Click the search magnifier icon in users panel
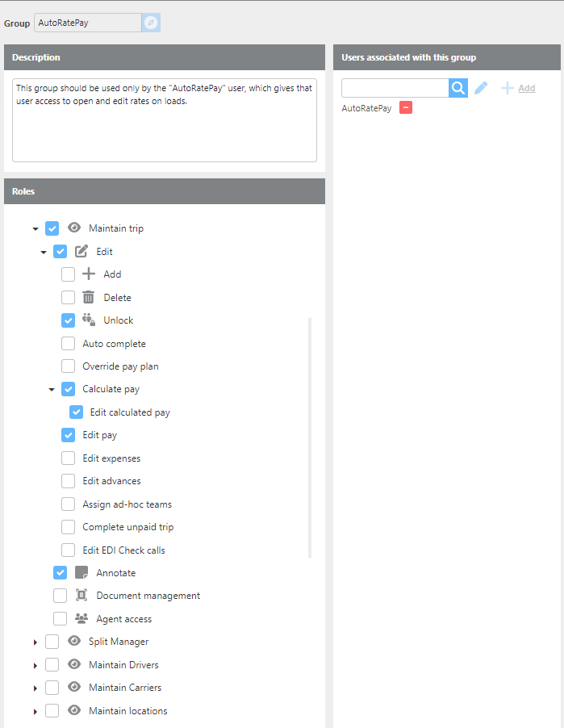Viewport: 564px width, 728px height. pyautogui.click(x=458, y=88)
